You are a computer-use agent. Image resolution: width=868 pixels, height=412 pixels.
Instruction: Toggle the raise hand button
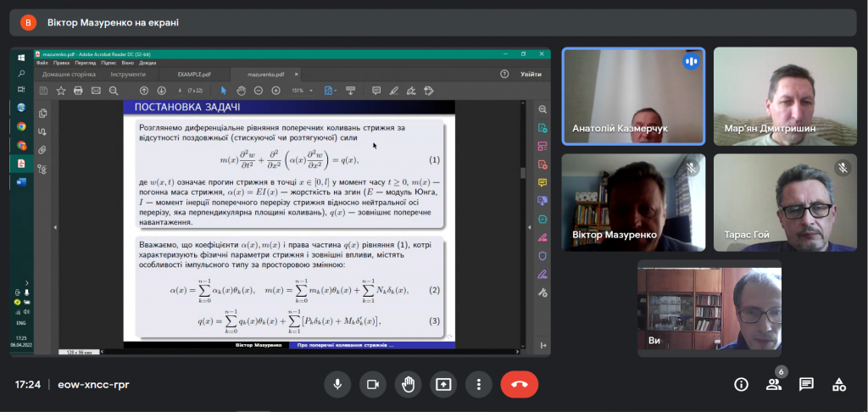(408, 384)
